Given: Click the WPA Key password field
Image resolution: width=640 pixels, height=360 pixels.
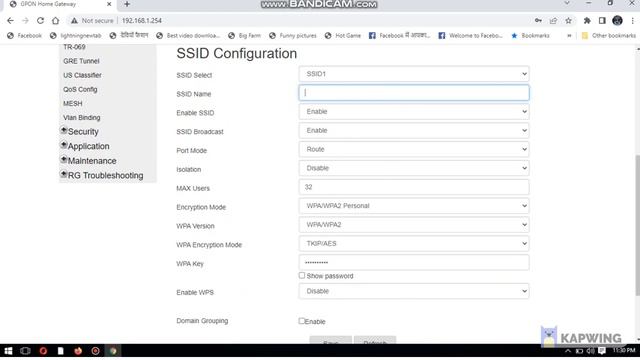Looking at the screenshot, I should (x=414, y=262).
